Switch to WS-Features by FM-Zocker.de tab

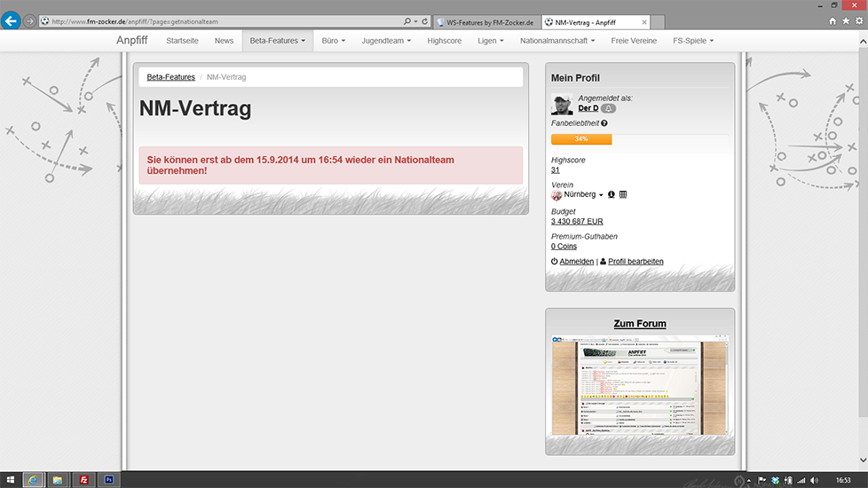489,21
